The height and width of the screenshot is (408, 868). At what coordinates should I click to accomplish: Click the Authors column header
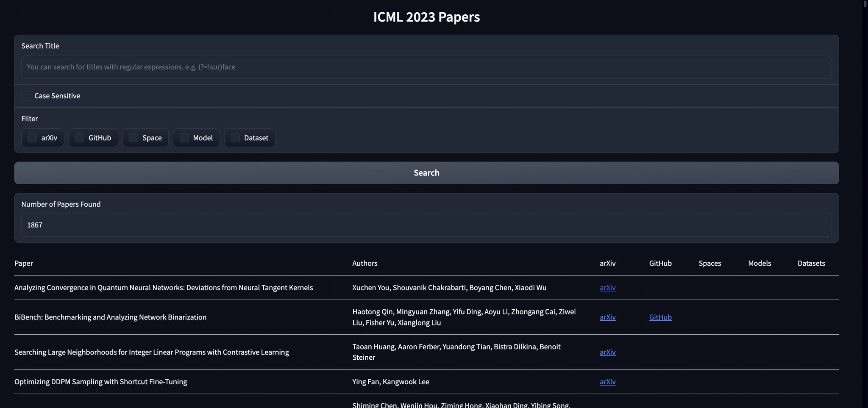(x=364, y=263)
